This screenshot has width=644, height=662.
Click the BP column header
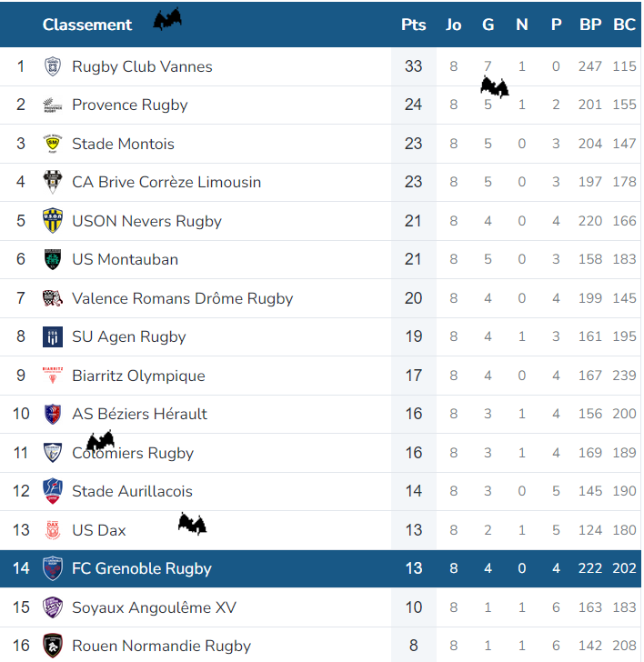590,25
